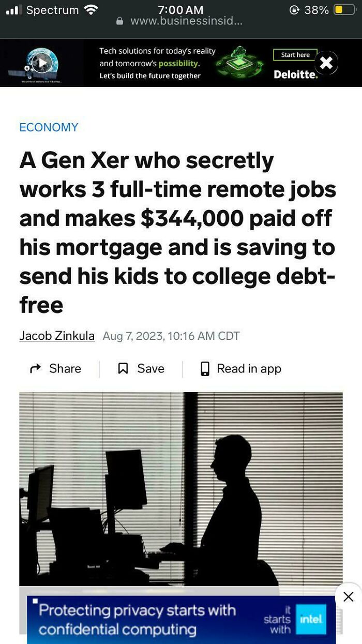Close the Deloitte banner ad
This screenshot has width=362, height=644.
pos(326,63)
